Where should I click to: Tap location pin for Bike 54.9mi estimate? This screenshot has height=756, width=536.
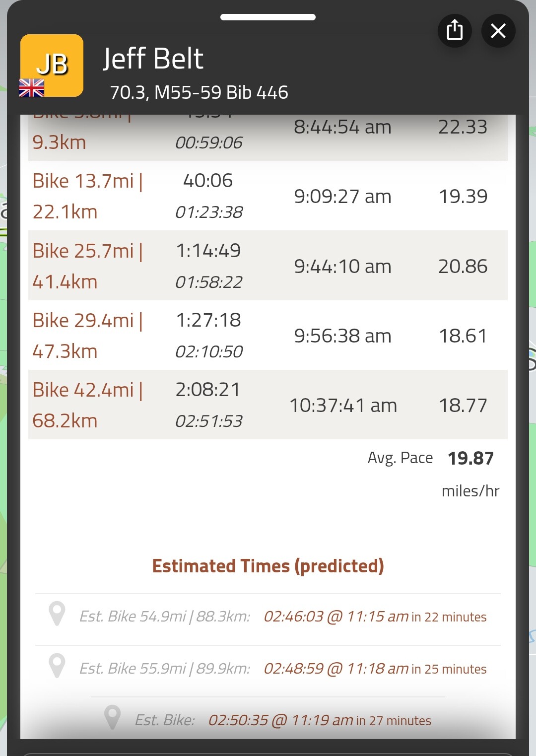(57, 614)
